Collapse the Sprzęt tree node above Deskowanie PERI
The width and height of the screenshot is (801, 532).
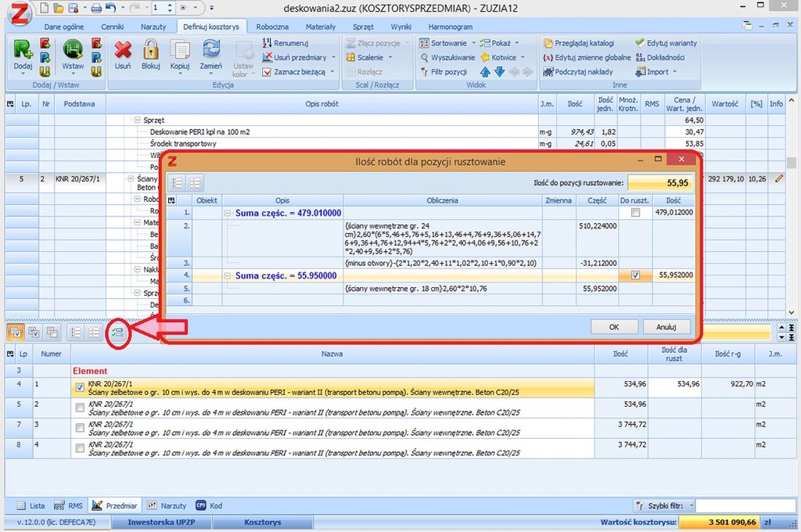(137, 120)
